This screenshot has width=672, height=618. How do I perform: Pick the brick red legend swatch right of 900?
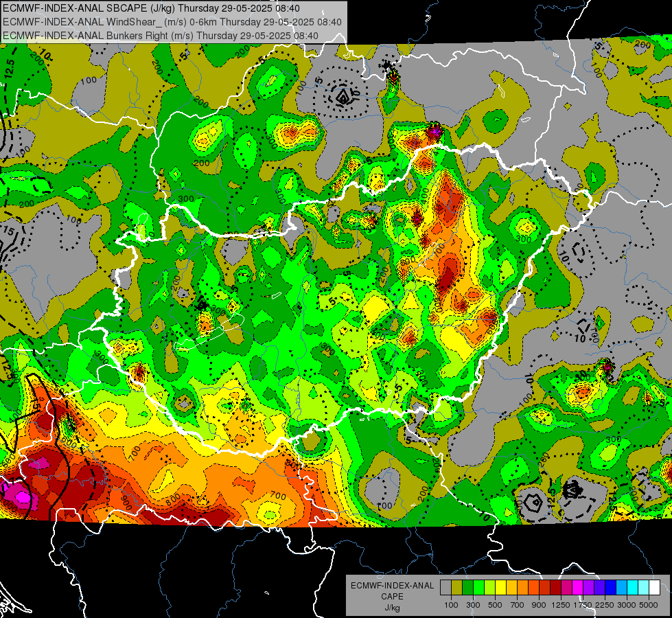pyautogui.click(x=545, y=587)
